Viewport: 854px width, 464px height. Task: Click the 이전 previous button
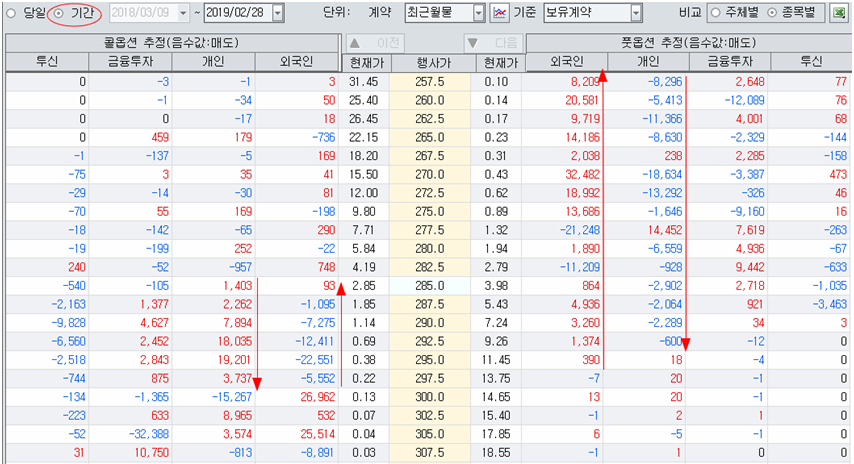[377, 43]
